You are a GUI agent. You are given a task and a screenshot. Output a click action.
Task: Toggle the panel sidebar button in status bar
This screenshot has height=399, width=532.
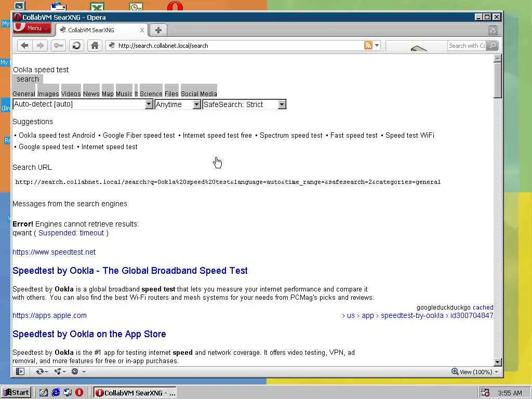(x=20, y=371)
